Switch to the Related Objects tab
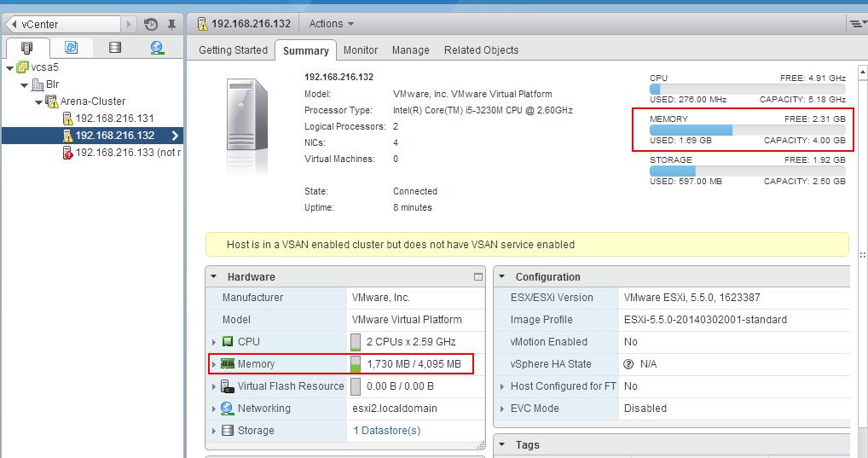 click(481, 49)
